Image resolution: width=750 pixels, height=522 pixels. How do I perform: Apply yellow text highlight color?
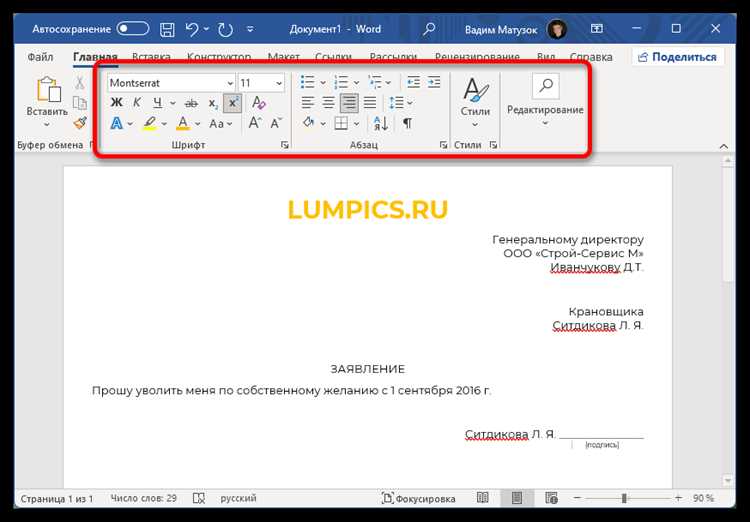[x=150, y=123]
